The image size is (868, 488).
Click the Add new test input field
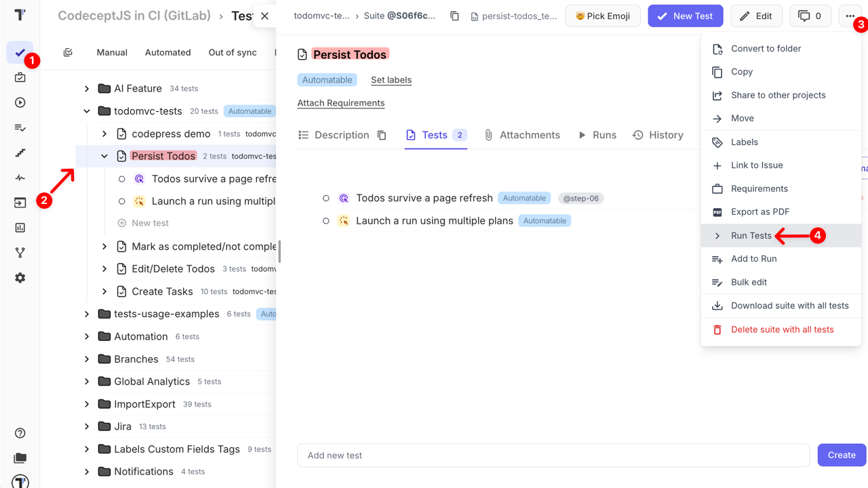[553, 455]
